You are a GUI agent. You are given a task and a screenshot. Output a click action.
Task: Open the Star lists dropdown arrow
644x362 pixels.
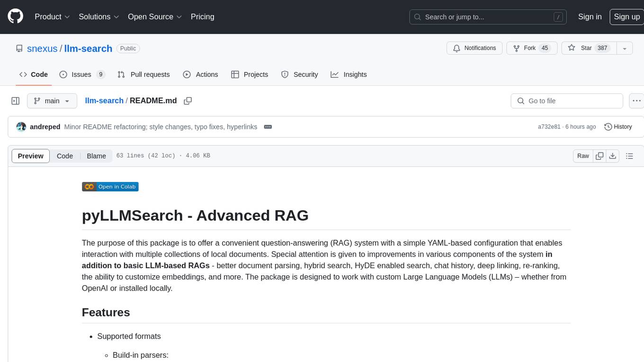(x=625, y=48)
